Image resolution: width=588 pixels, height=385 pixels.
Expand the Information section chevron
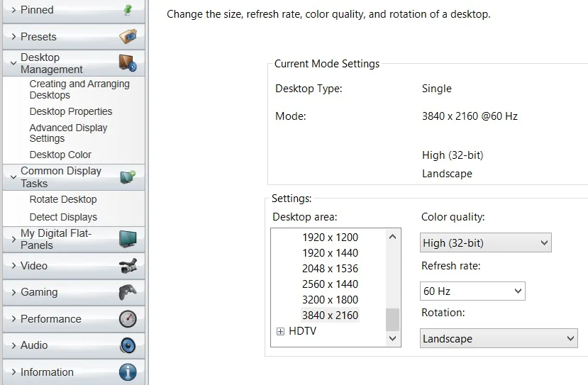click(13, 372)
